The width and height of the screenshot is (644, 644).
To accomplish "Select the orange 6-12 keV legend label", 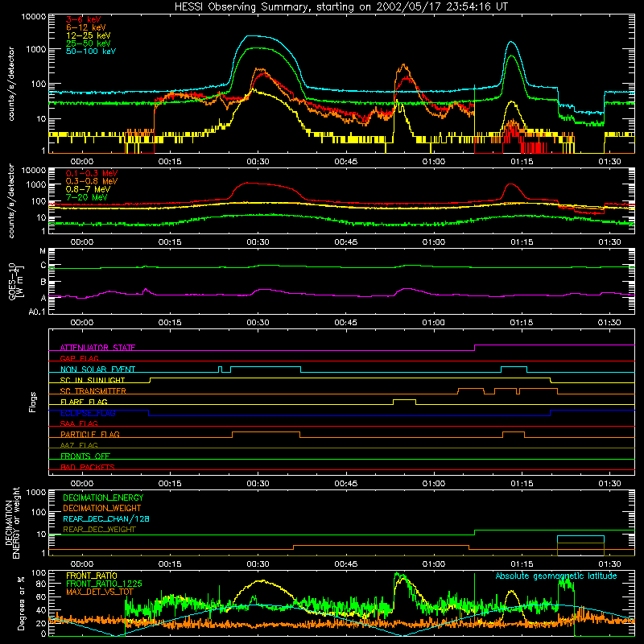I will tap(85, 27).
